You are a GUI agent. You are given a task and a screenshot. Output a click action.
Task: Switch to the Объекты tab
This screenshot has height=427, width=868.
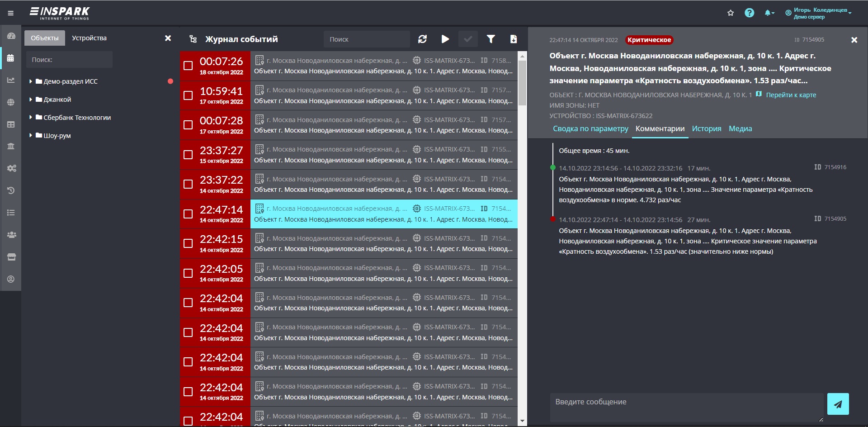[x=45, y=38]
